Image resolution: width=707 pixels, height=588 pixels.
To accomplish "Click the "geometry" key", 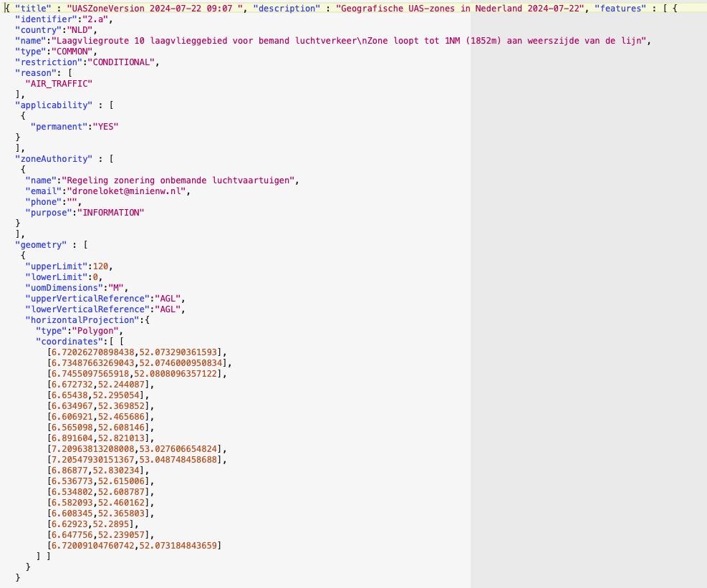I will tap(41, 245).
